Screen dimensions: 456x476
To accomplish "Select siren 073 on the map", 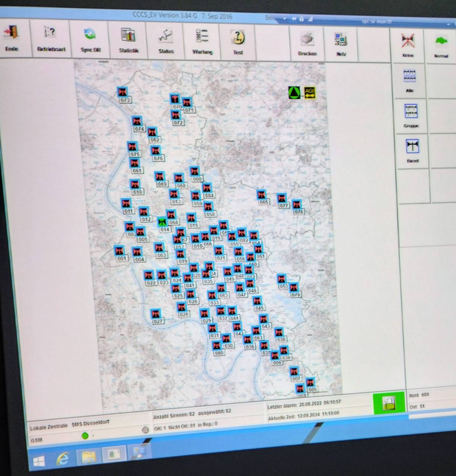I will [122, 92].
